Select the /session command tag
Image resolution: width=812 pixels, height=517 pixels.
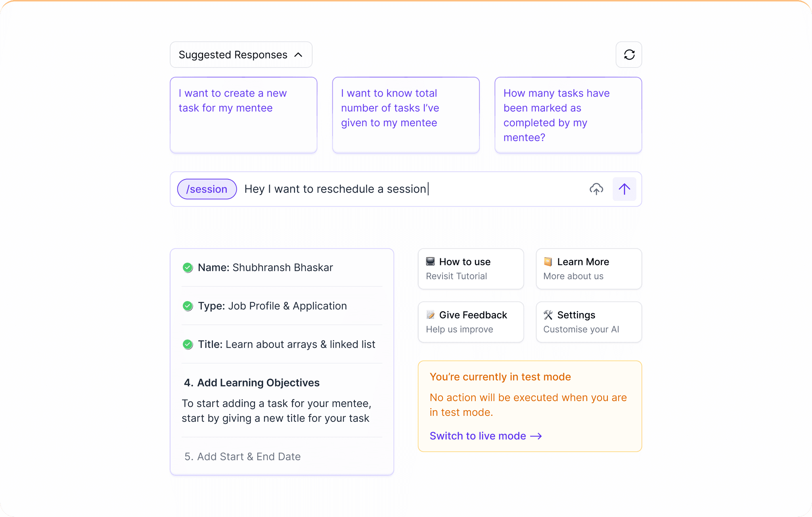tap(207, 189)
